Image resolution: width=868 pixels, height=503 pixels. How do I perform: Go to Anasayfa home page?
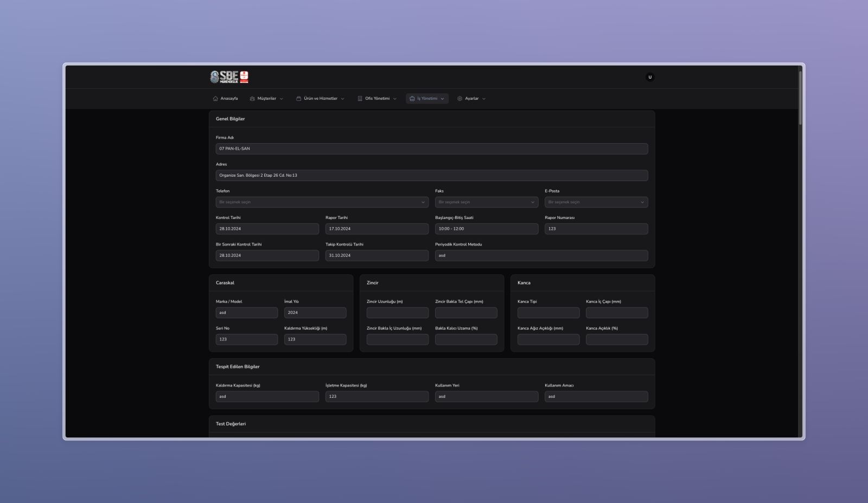click(225, 99)
